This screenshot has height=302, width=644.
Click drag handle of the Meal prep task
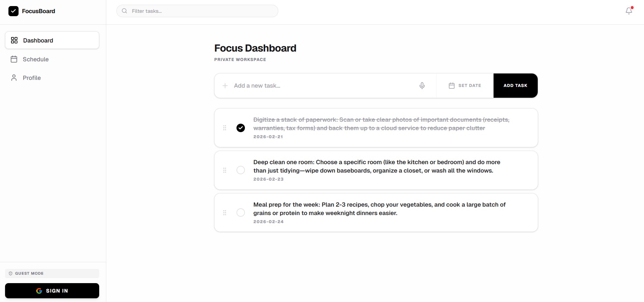pos(225,213)
